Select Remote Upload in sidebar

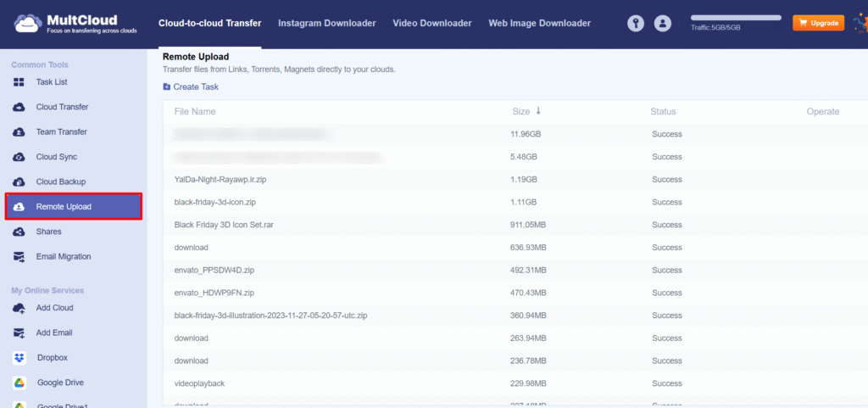pos(73,207)
